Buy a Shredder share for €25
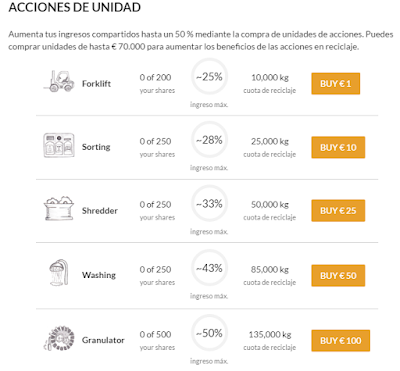 338,211
